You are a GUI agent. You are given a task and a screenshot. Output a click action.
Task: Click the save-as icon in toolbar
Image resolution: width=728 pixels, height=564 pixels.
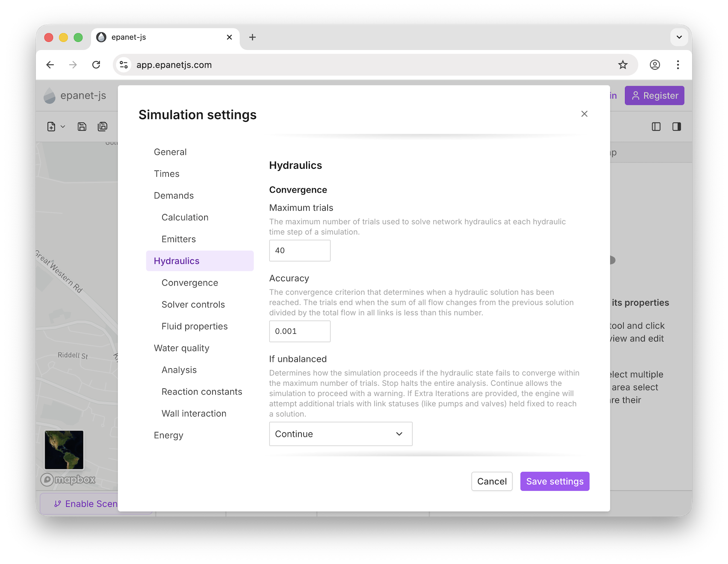(x=103, y=126)
